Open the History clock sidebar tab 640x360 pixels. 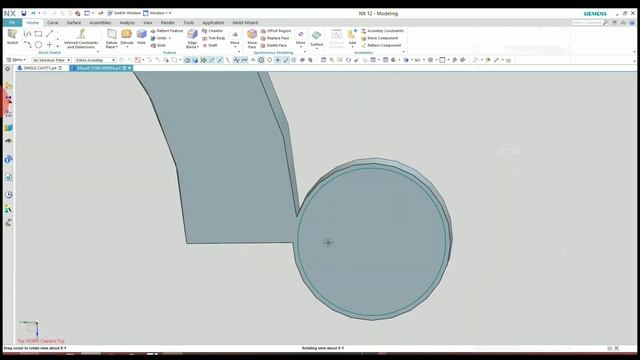tap(8, 195)
